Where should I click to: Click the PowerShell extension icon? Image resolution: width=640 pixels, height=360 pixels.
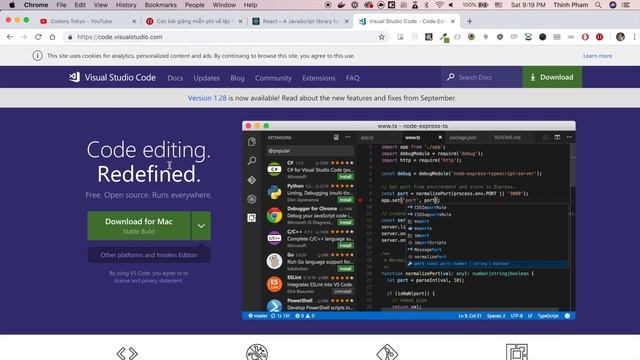(274, 306)
